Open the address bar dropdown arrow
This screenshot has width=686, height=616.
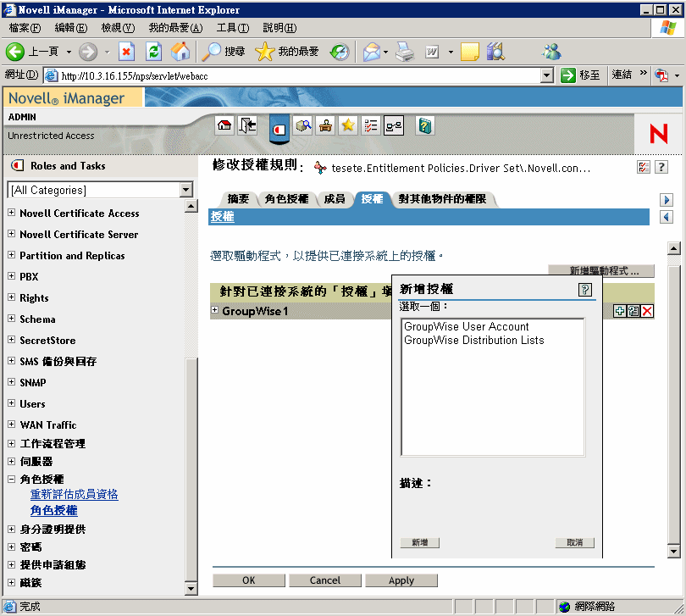547,75
